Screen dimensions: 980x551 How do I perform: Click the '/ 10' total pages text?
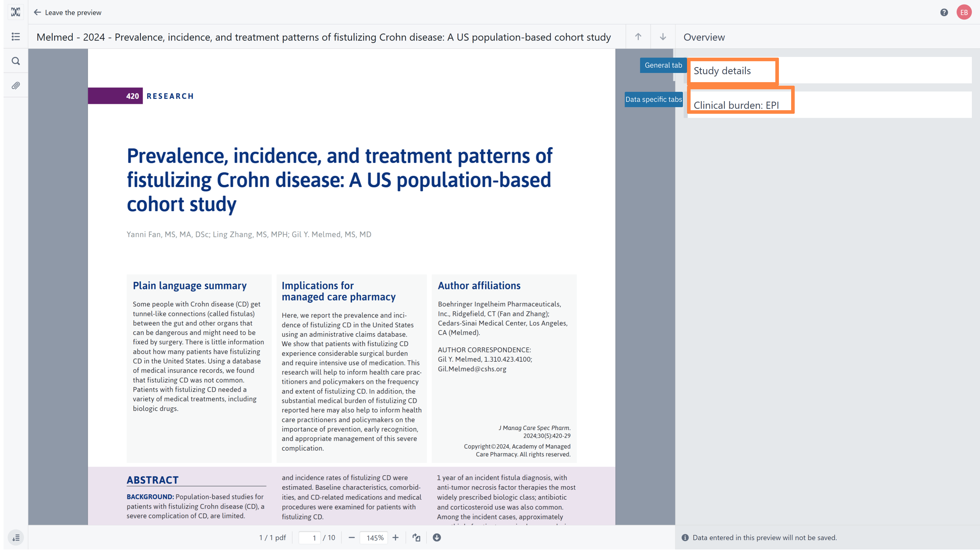pos(329,538)
